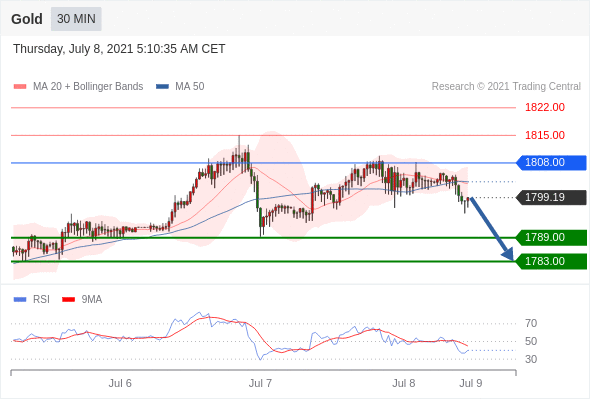590x400 pixels.
Task: Click the Jul 8 date axis label
Action: click(x=404, y=383)
